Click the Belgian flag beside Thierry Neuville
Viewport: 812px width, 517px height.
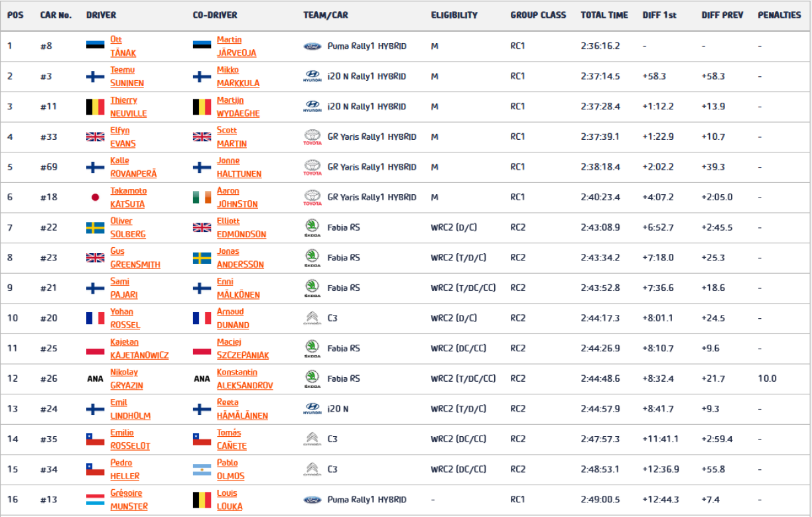(x=96, y=107)
